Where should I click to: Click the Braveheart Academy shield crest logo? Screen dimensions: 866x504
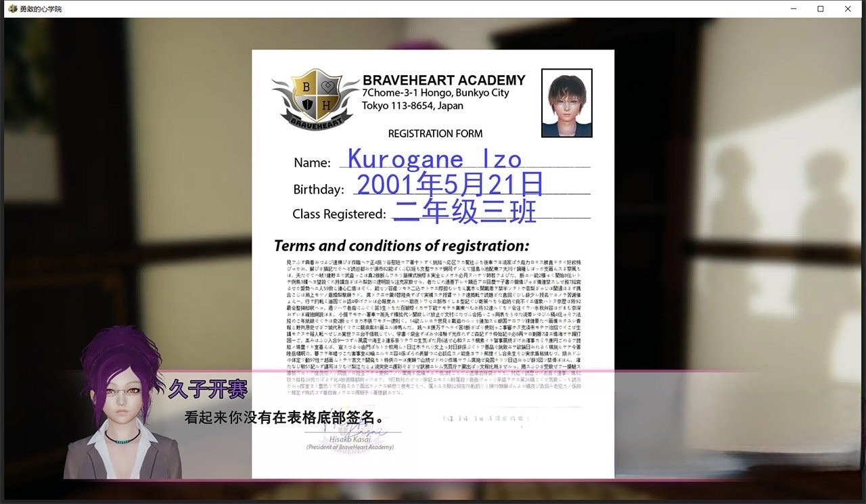(x=315, y=97)
